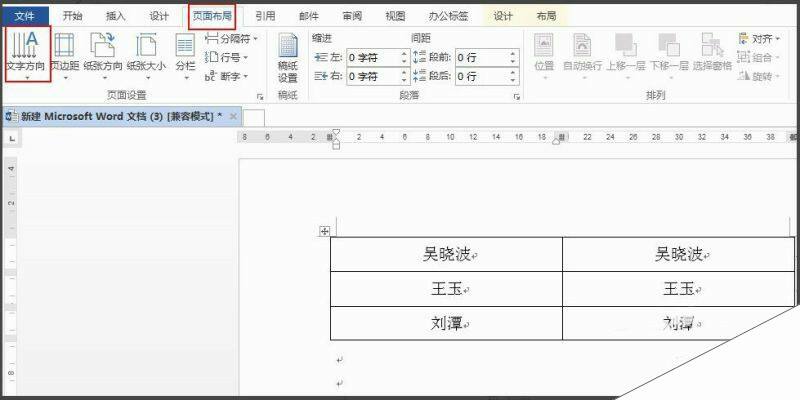Select the right column cell 王玉

679,289
